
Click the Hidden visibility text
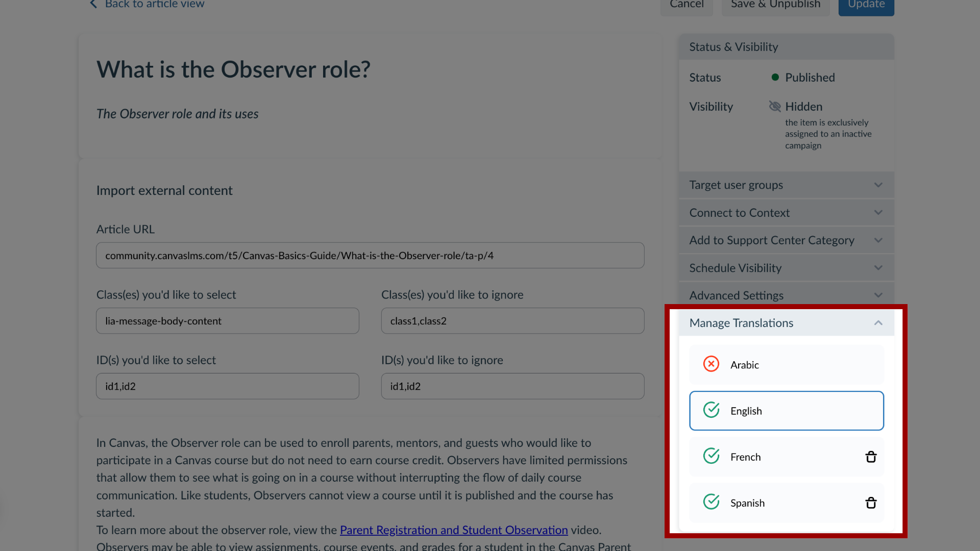point(803,107)
